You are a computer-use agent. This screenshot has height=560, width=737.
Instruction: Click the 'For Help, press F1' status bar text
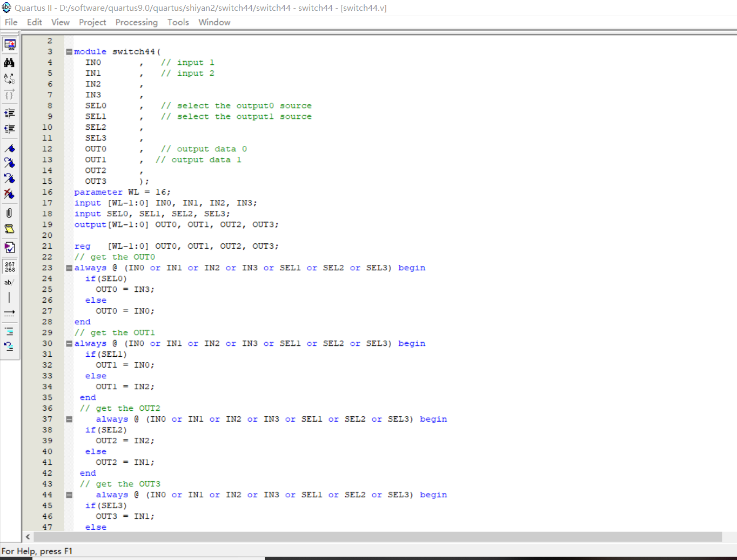click(37, 551)
